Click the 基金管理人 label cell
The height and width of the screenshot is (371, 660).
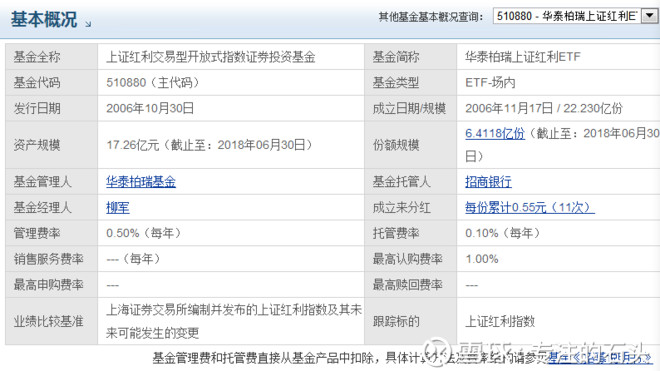pyautogui.click(x=51, y=182)
